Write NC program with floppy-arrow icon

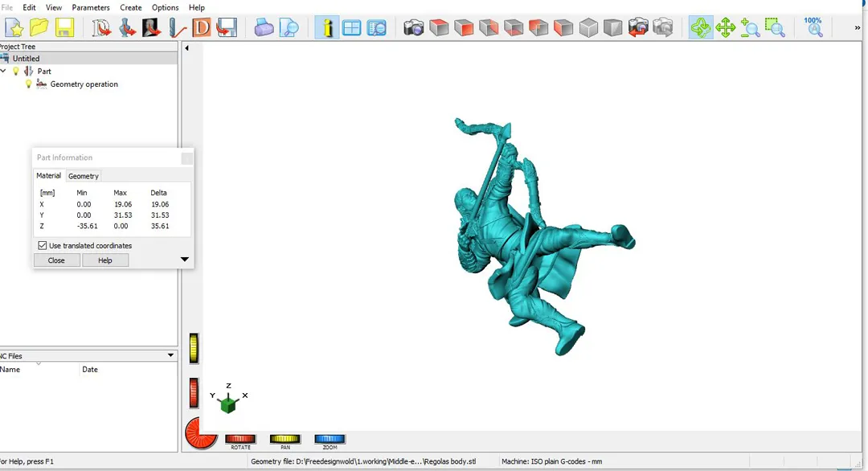tap(227, 27)
